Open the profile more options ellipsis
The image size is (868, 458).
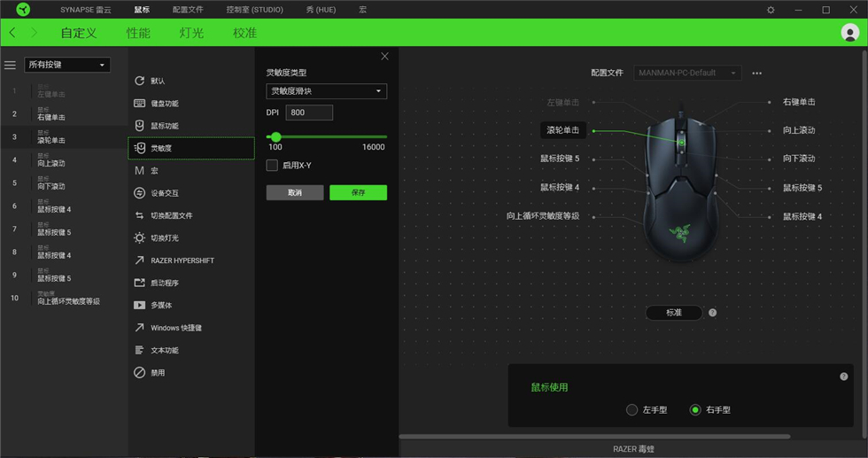(756, 74)
